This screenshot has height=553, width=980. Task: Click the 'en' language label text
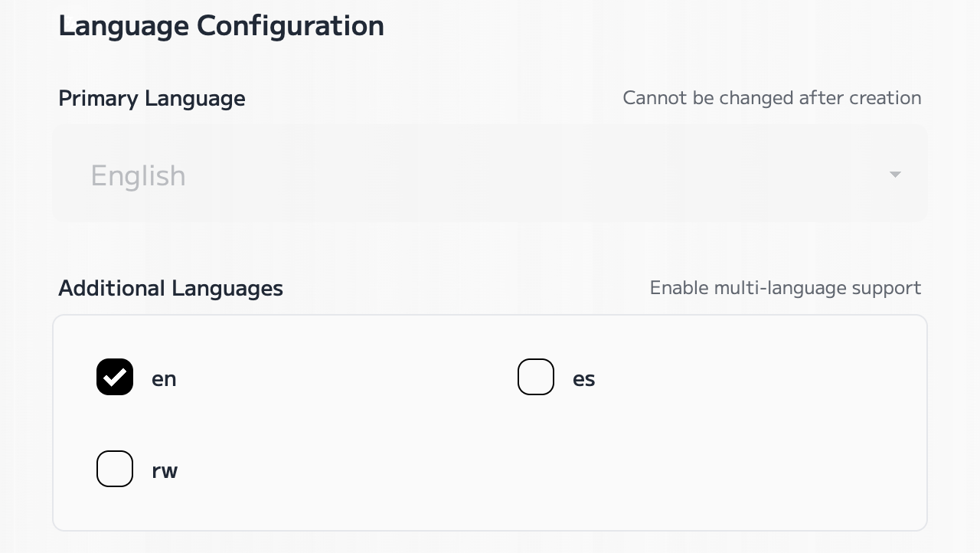[164, 379]
